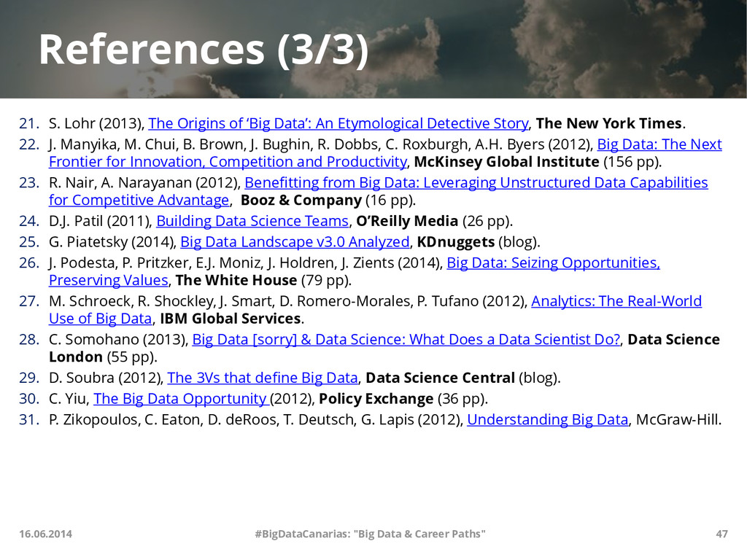The height and width of the screenshot is (560, 747).
Task: Click the '#BigDataCanarias' footer text
Action: (370, 534)
